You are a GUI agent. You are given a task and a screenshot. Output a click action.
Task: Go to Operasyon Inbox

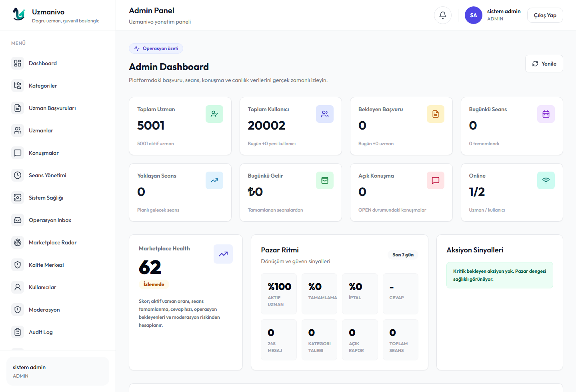(x=58, y=220)
